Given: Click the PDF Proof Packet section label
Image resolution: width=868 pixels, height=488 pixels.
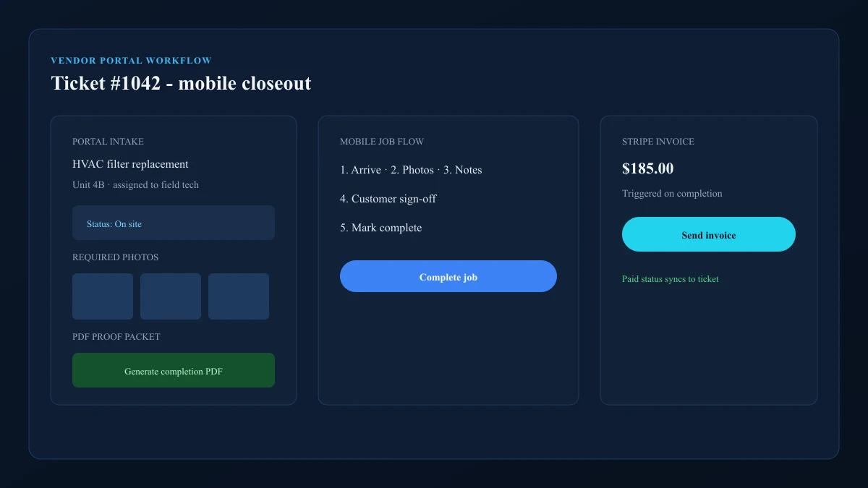Looking at the screenshot, I should pos(116,337).
